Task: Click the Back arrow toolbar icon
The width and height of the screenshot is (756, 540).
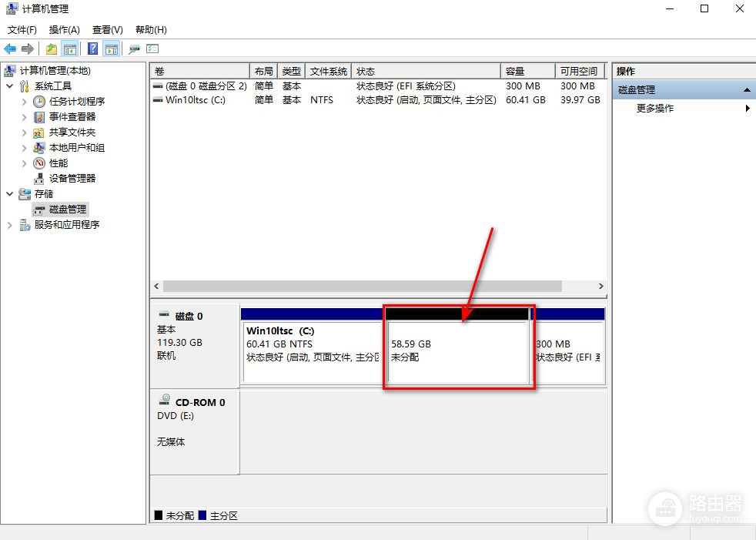Action: [10, 49]
